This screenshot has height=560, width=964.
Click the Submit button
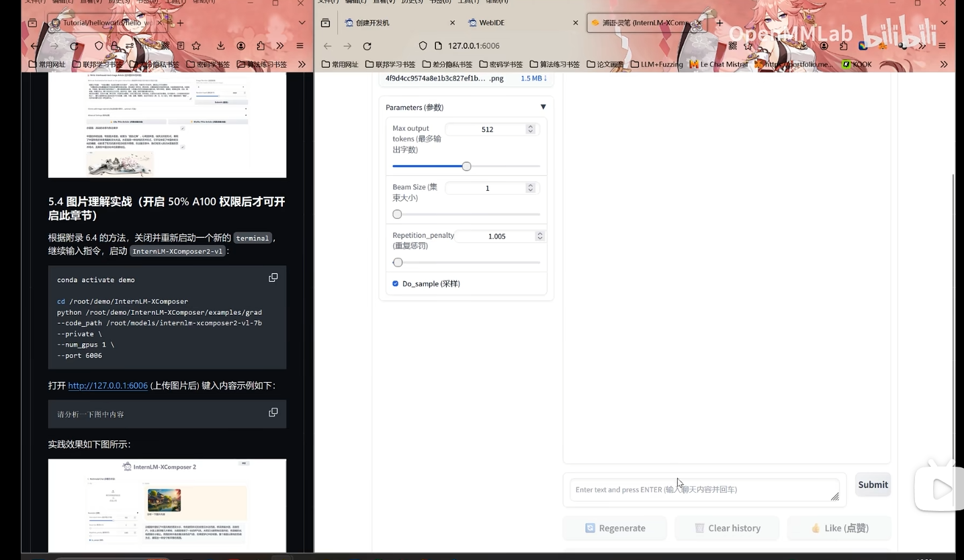(873, 485)
